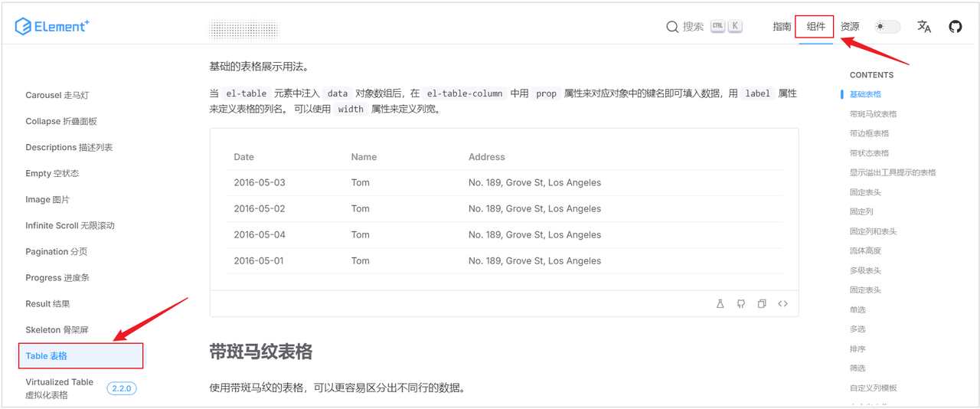Select Table 表格 in the sidebar
Screen dimensions: 980x409
pos(47,356)
